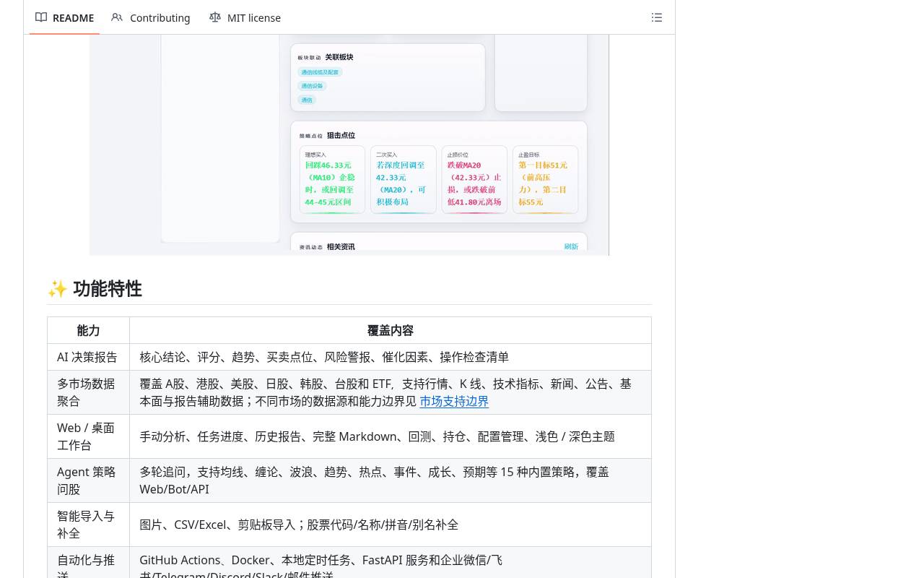Select the Web / 桌面工作台 cell
Image resolution: width=924 pixels, height=578 pixels.
click(x=88, y=436)
